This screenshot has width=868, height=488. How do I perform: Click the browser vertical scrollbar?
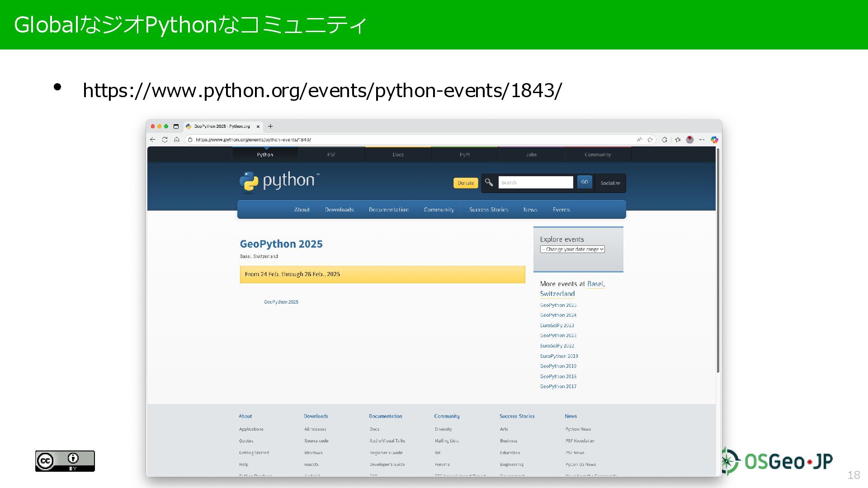718,260
